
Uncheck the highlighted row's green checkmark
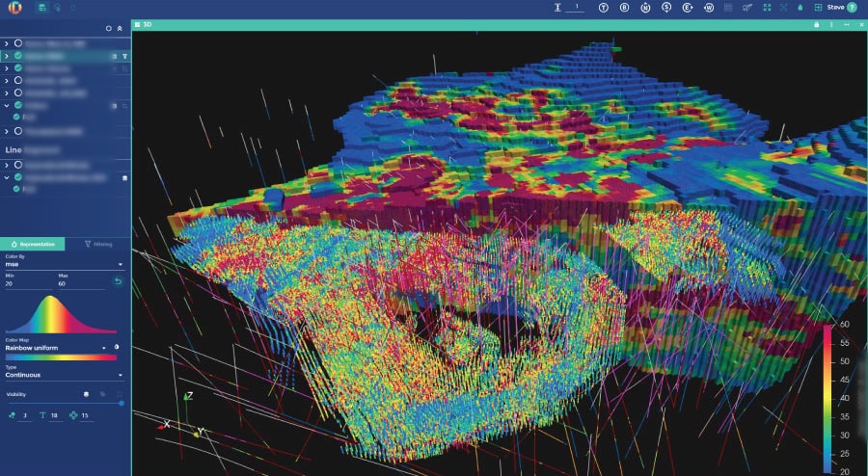[18, 56]
